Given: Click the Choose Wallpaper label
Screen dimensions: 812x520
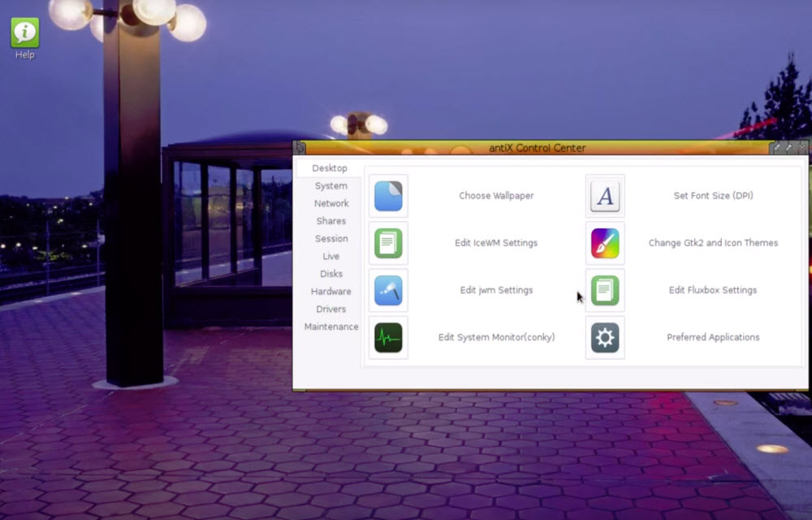Looking at the screenshot, I should click(x=496, y=196).
